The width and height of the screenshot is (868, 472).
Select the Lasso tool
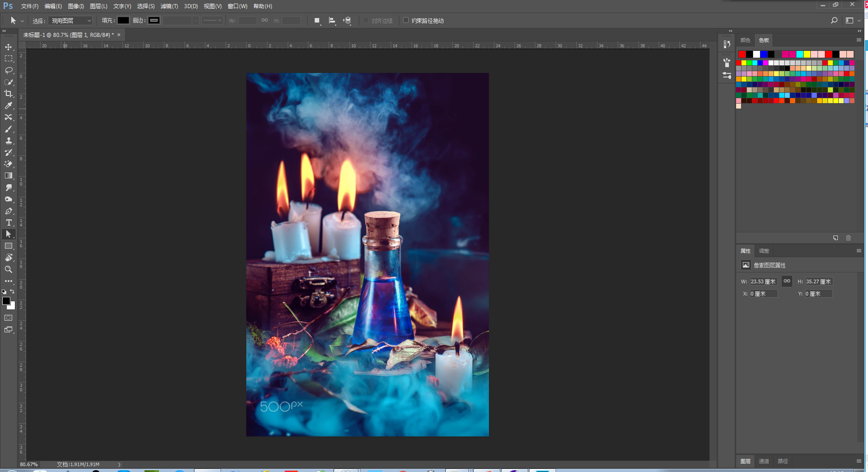tap(9, 71)
